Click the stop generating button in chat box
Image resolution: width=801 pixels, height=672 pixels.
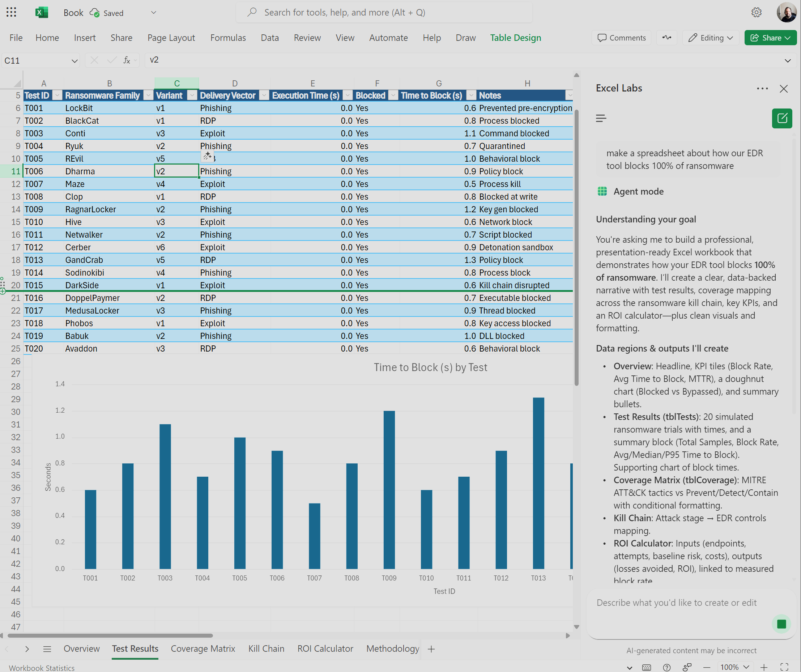(781, 624)
